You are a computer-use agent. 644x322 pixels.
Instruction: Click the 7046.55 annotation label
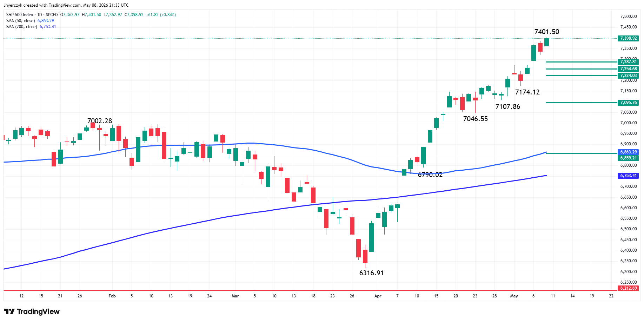click(x=475, y=119)
